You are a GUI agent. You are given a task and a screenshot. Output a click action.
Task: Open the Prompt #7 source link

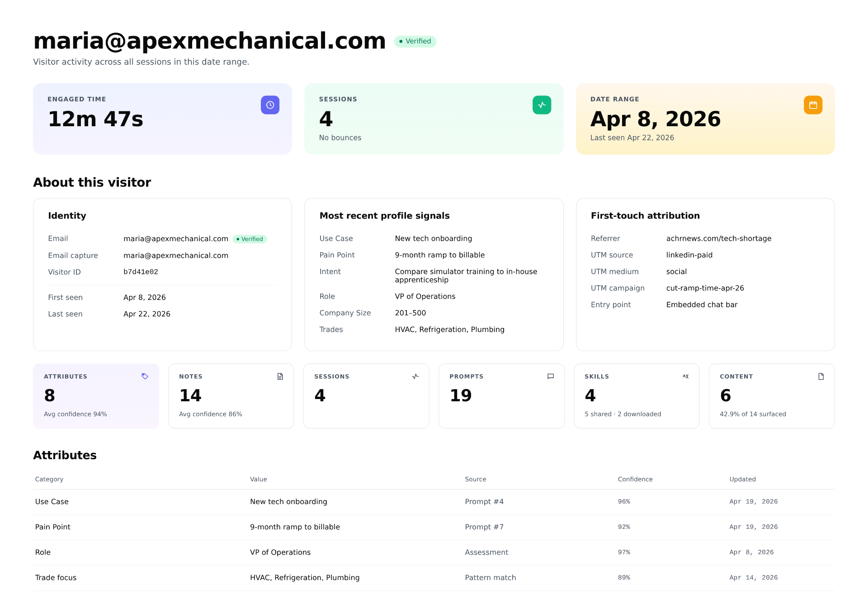click(x=484, y=527)
